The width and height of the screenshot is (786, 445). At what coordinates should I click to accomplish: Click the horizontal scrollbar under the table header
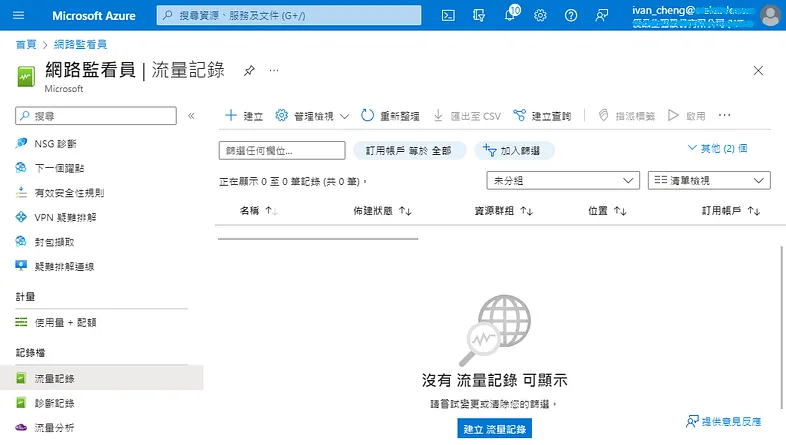click(318, 239)
